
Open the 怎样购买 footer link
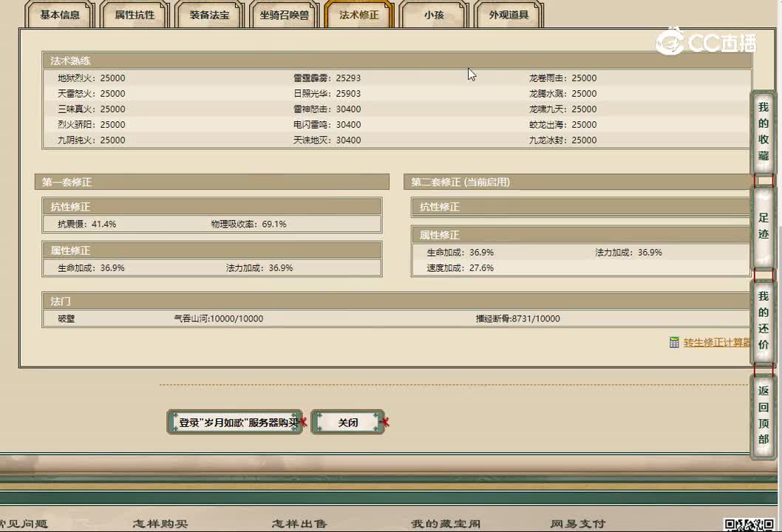[x=160, y=524]
